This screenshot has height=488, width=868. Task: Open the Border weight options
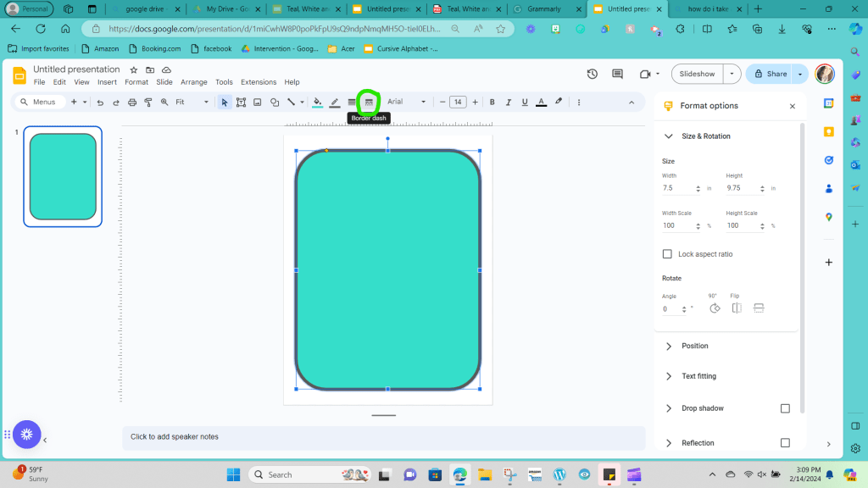point(352,103)
